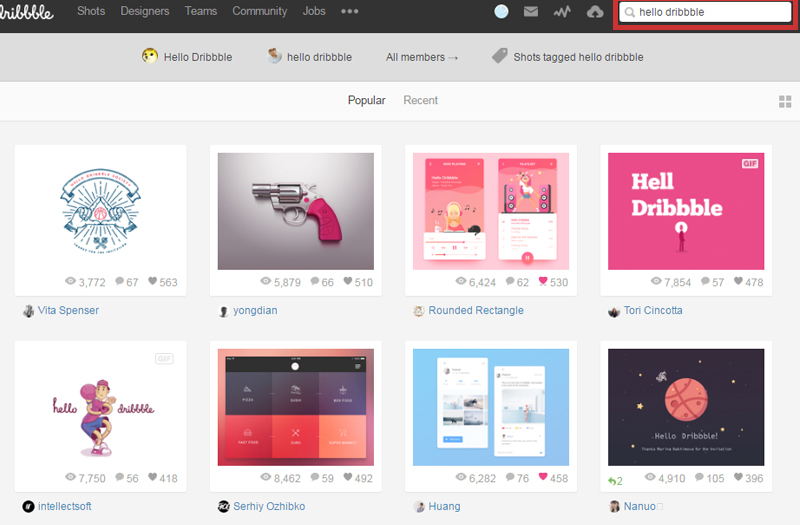Open the Jobs menu

coord(314,11)
